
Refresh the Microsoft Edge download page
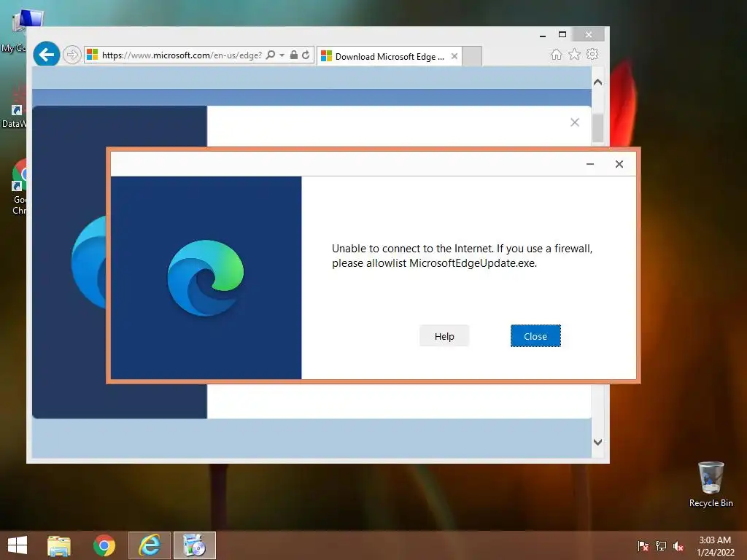[306, 55]
